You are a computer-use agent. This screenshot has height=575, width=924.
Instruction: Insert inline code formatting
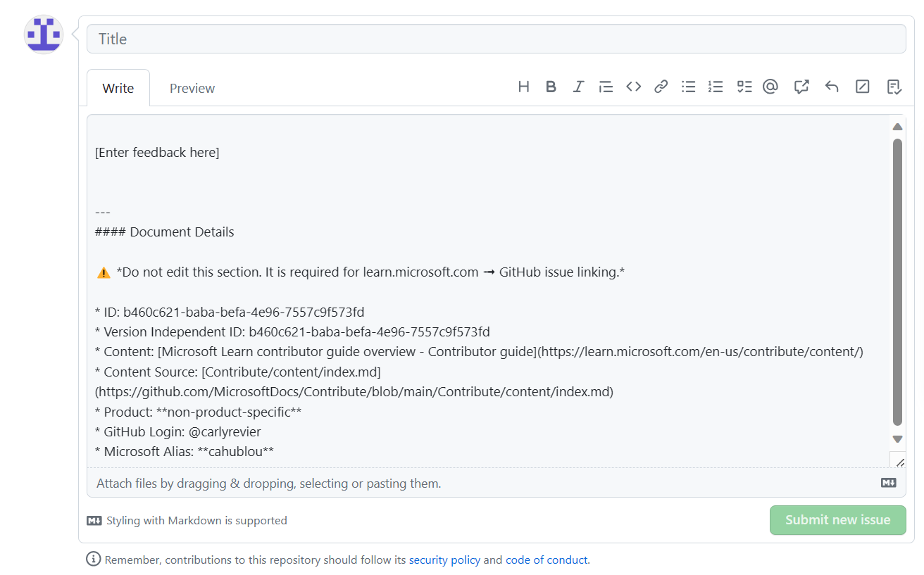point(632,86)
